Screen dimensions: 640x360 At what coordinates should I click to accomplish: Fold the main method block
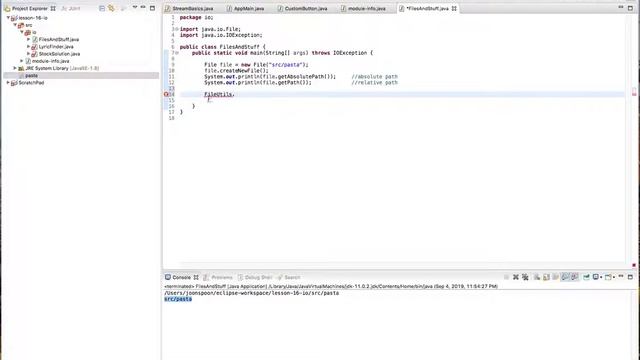click(x=177, y=53)
